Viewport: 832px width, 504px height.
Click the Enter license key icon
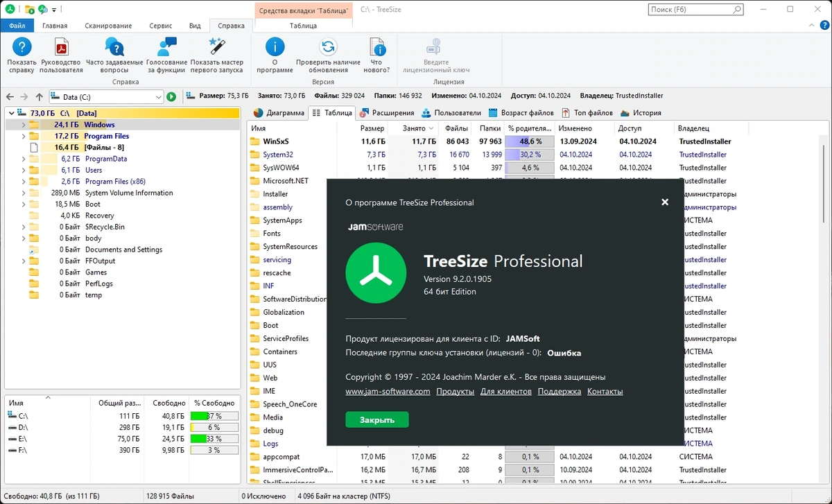pos(433,46)
